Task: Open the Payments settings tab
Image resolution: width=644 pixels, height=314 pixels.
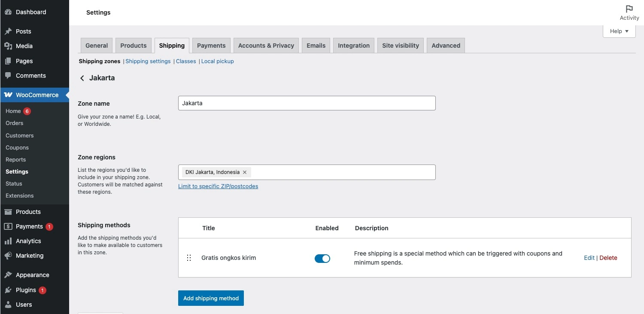Action: pyautogui.click(x=211, y=46)
